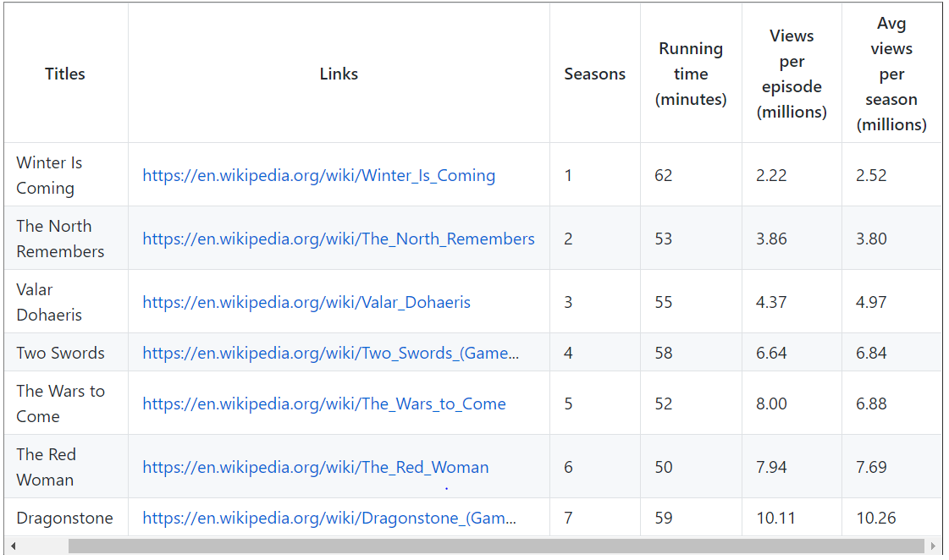Select the Titles column header
The height and width of the screenshot is (560, 949).
click(65, 74)
